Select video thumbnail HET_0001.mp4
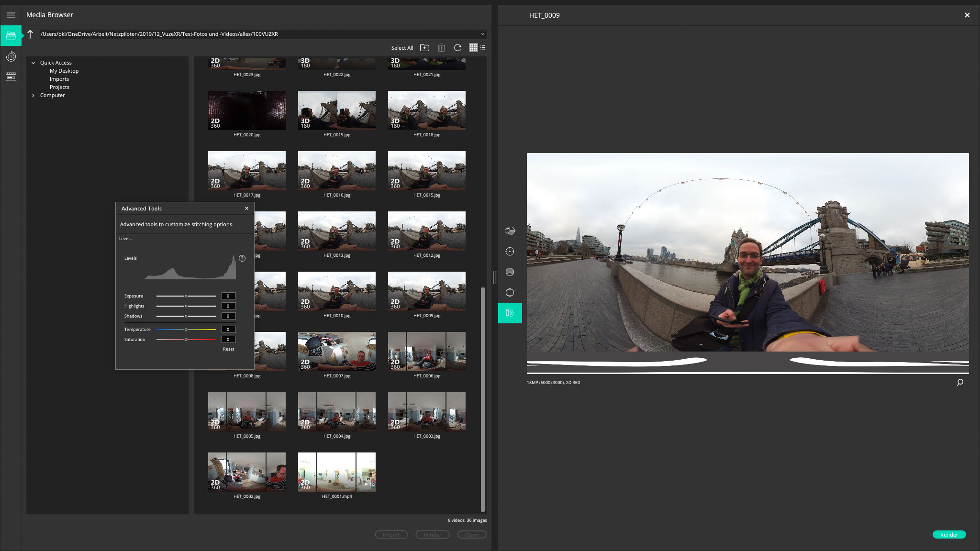Screen dimensions: 980x551 pyautogui.click(x=337, y=472)
